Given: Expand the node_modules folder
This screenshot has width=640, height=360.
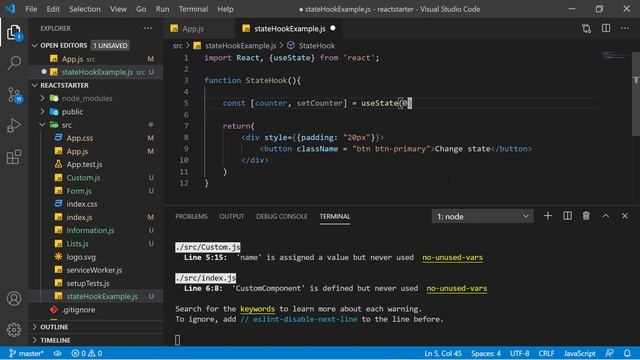Looking at the screenshot, I should pos(42,98).
